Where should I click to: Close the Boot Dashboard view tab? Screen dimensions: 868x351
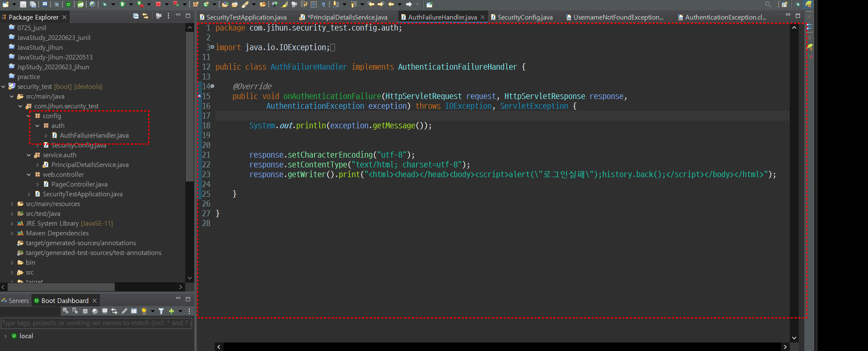tap(94, 301)
